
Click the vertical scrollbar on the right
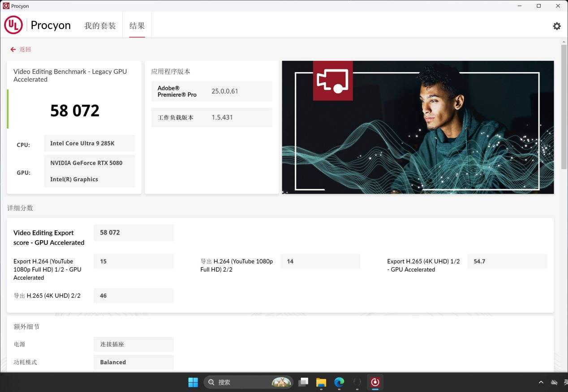(564, 107)
